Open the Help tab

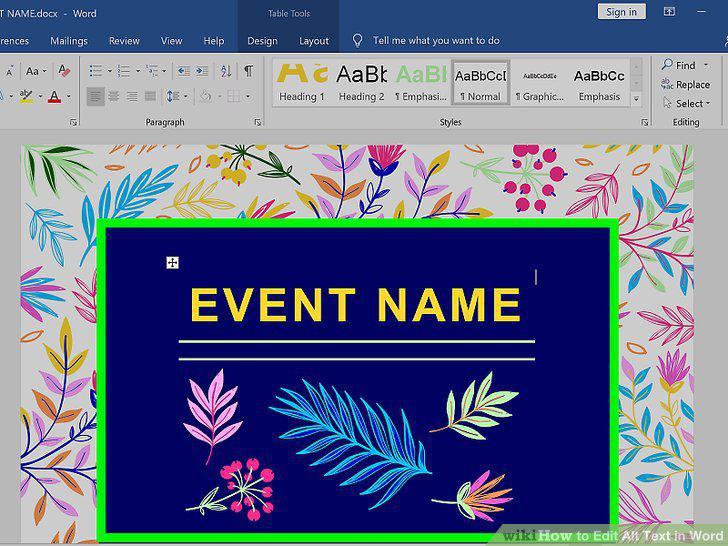coord(214,41)
